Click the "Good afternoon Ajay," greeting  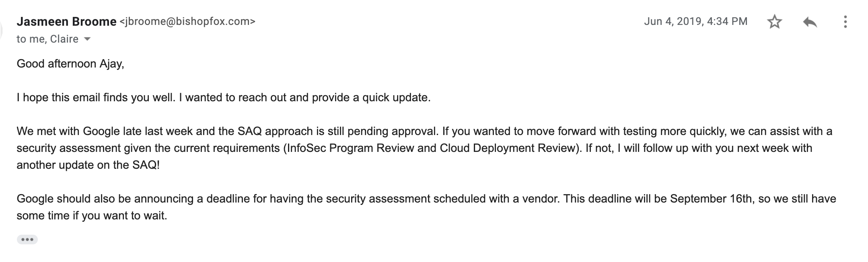(x=70, y=64)
